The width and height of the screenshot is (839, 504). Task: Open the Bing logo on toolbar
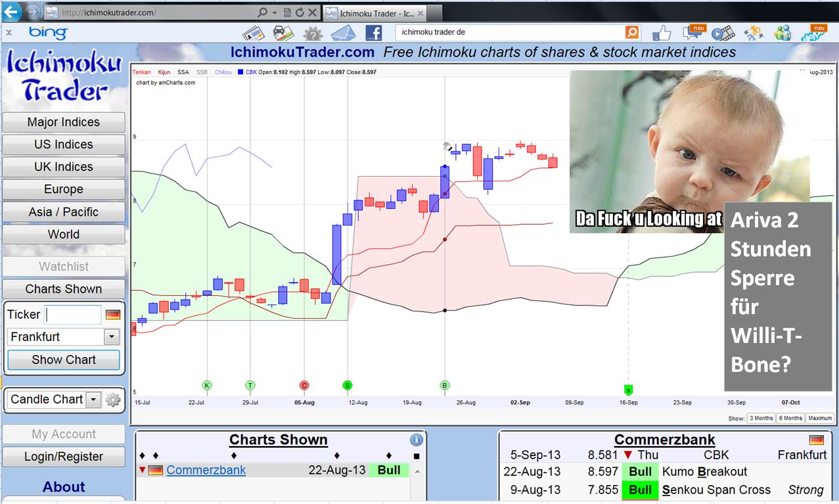click(47, 32)
